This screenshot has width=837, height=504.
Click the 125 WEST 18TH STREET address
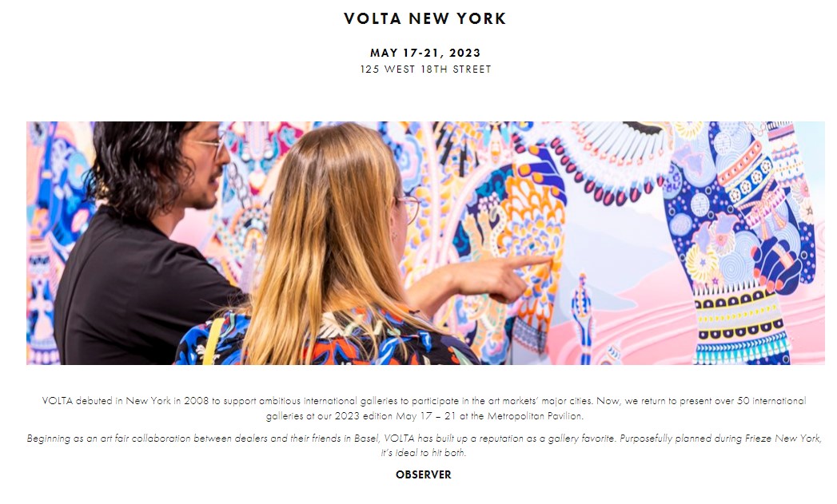[x=425, y=69]
